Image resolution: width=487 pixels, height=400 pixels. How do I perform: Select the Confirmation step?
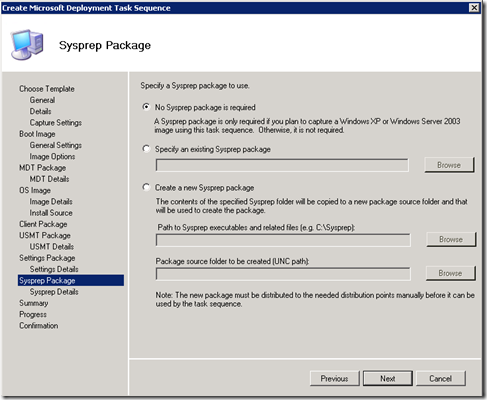[39, 326]
